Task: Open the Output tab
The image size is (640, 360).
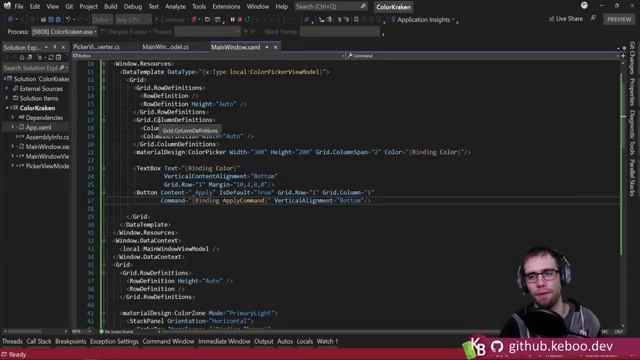Action: coord(264,342)
